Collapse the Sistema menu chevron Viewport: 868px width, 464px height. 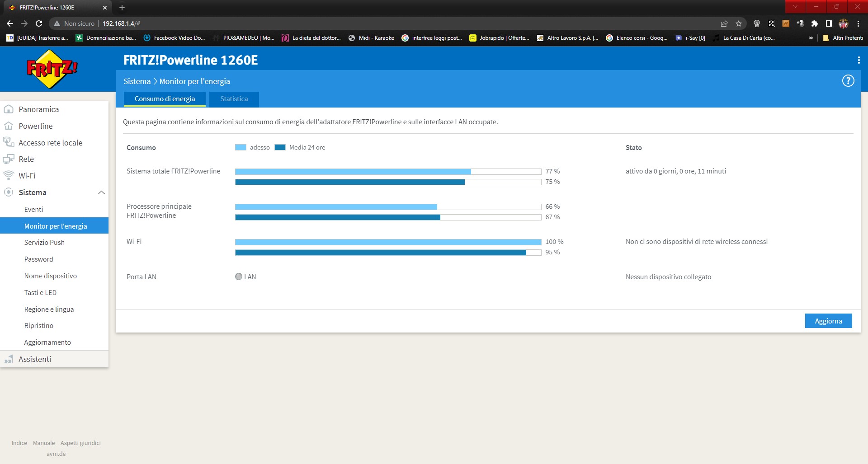coord(101,192)
